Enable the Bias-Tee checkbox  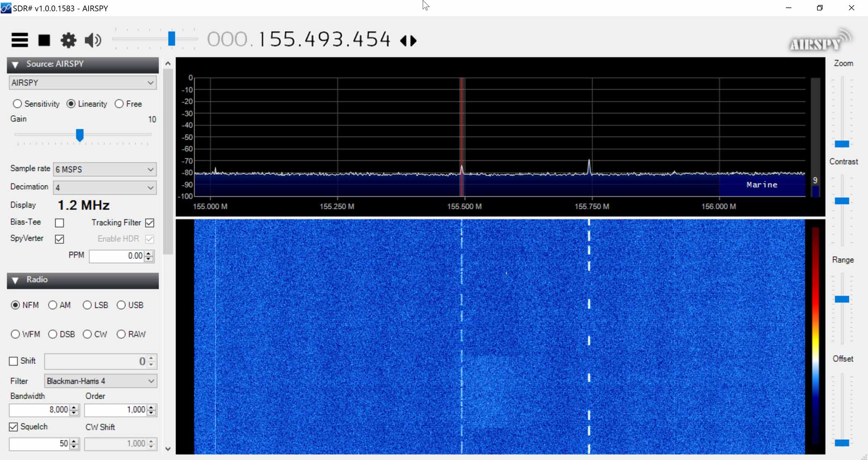click(x=59, y=222)
